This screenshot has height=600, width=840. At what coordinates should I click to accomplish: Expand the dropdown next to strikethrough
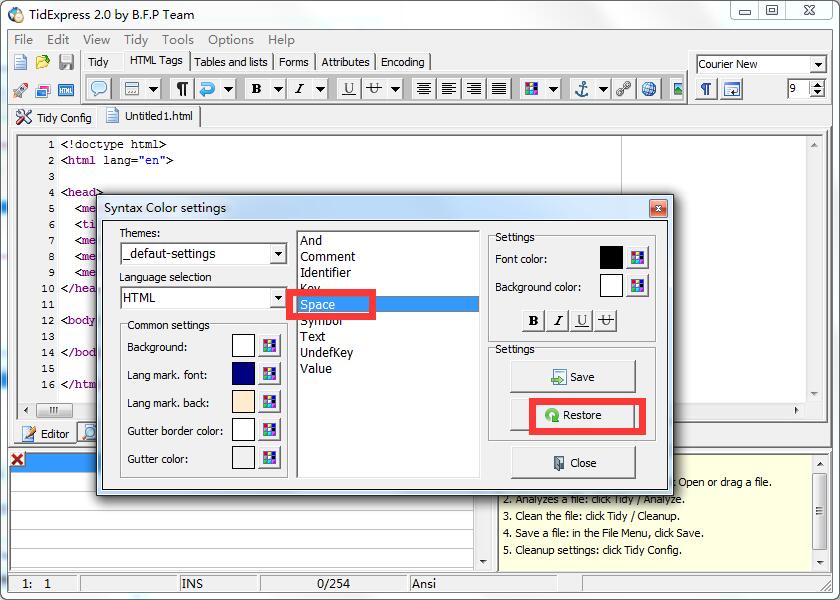point(395,88)
